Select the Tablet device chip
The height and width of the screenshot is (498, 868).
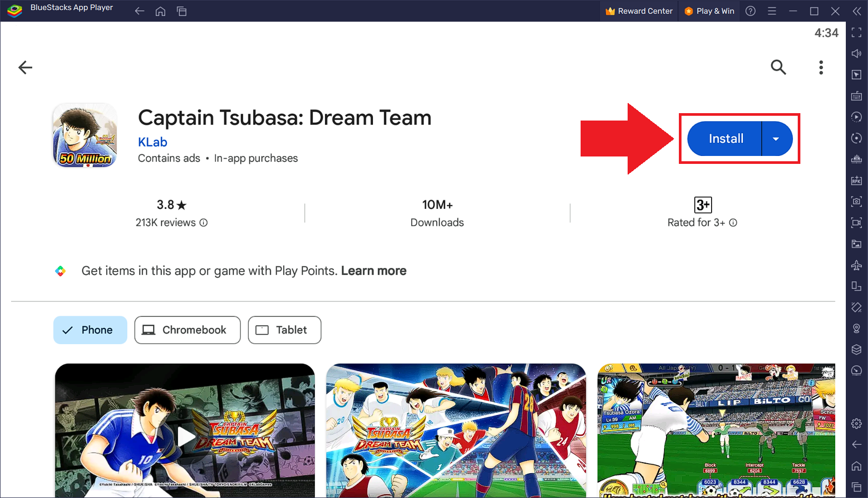click(x=285, y=330)
